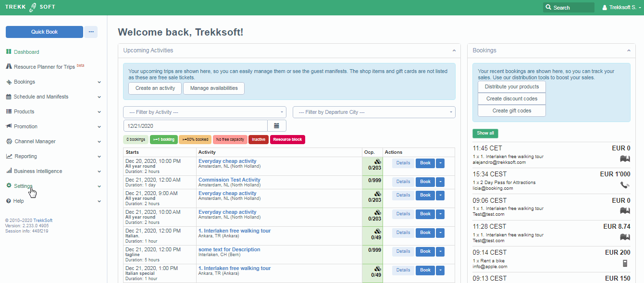Click the user avatar icon
The width and height of the screenshot is (644, 283).
tap(605, 8)
